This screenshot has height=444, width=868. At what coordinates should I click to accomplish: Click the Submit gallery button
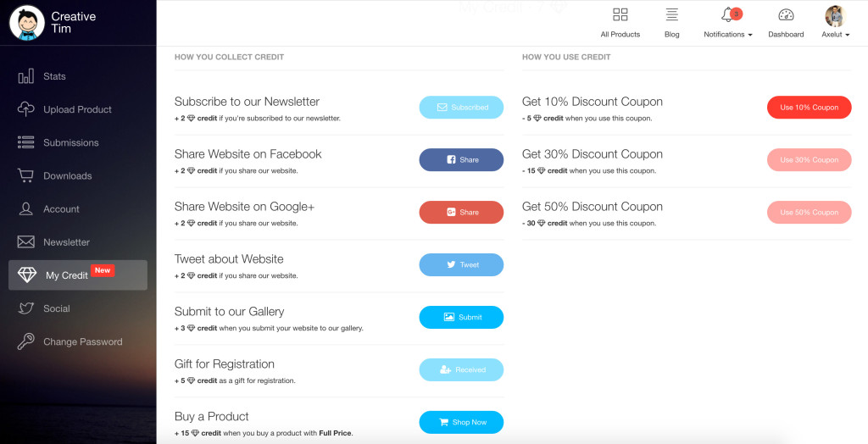[x=461, y=317]
